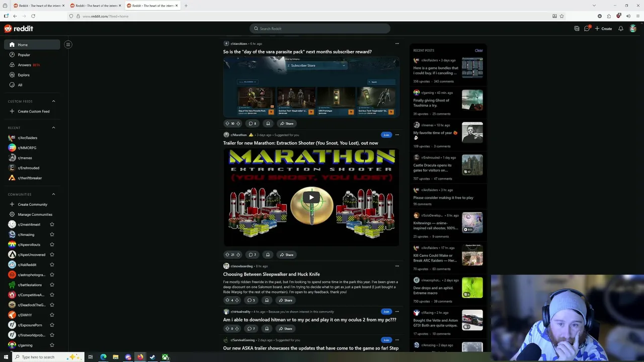This screenshot has height=362, width=644.
Task: Open Explore in the left sidebar
Action: [x=32, y=75]
